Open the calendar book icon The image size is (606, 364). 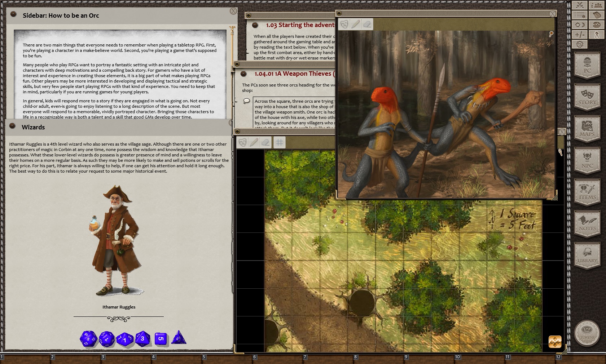pyautogui.click(x=596, y=15)
